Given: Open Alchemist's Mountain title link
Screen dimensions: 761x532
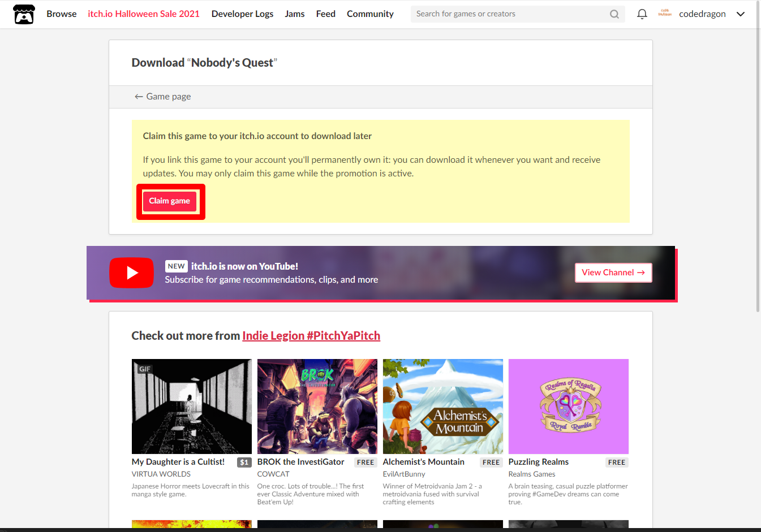Looking at the screenshot, I should click(424, 462).
